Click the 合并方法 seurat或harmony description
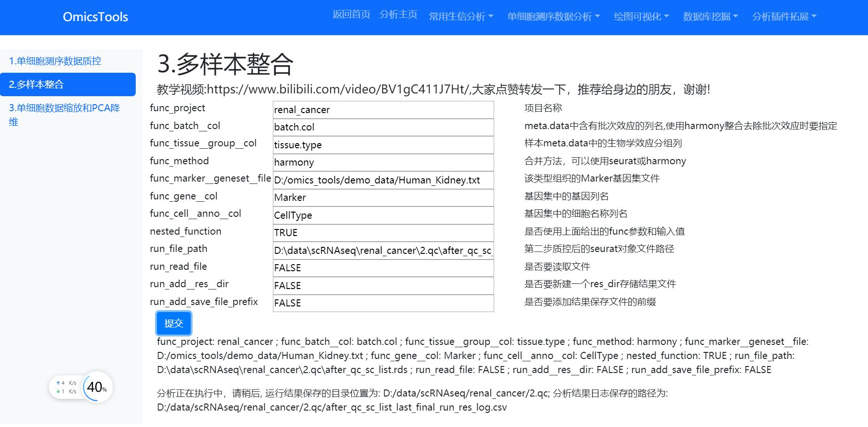This screenshot has width=868, height=427. pyautogui.click(x=605, y=161)
